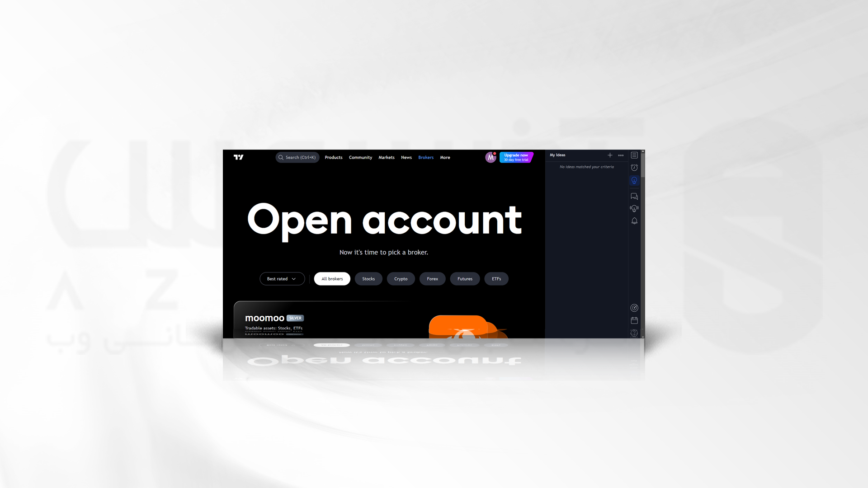Click the More menu item
868x488 pixels.
click(x=445, y=157)
